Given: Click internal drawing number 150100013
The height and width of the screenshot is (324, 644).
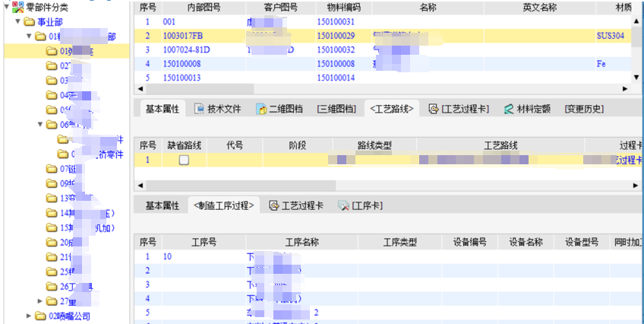Looking at the screenshot, I should (x=182, y=78).
